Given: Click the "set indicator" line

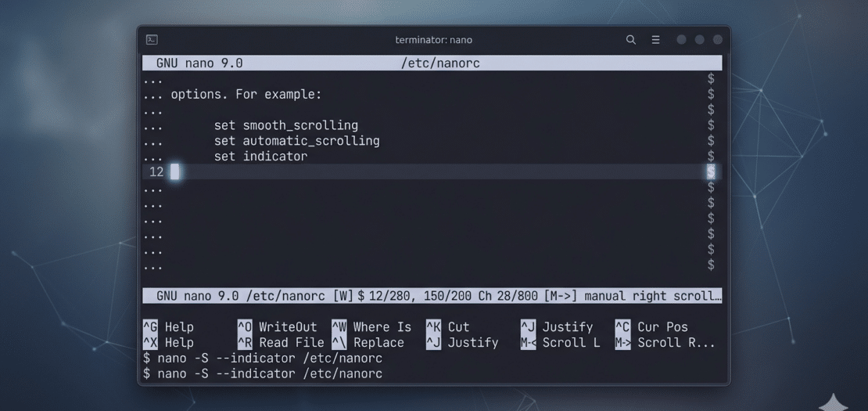Looking at the screenshot, I should pyautogui.click(x=260, y=157).
